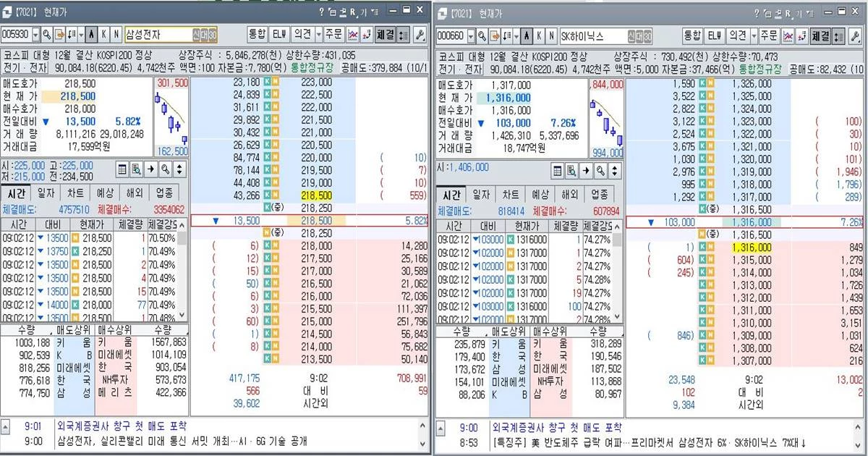Click the Samsung candlestick mini chart thumbnail
Image resolution: width=868 pixels, height=456 pixels.
tap(171, 117)
